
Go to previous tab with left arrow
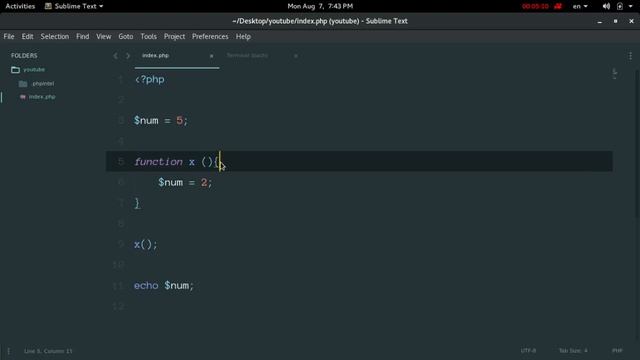click(116, 56)
